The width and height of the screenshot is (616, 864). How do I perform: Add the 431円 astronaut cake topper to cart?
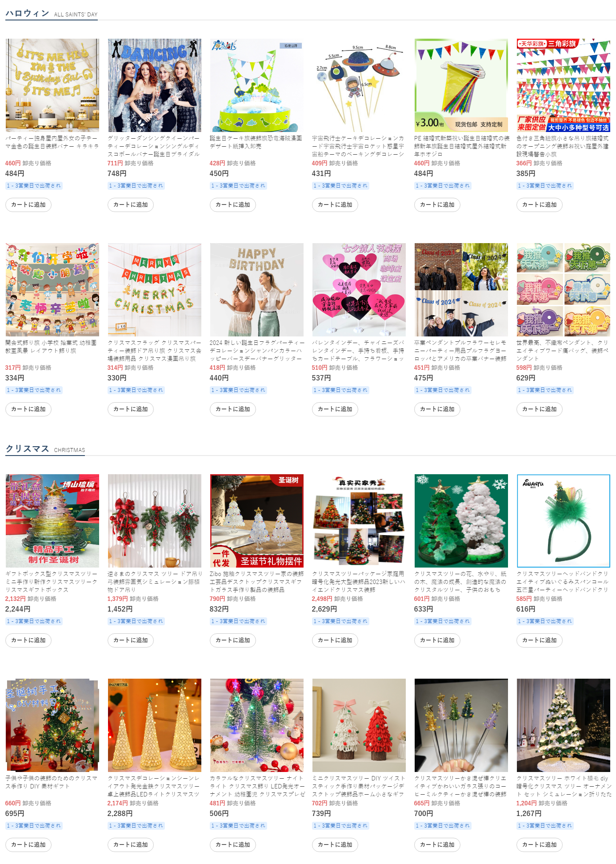point(335,205)
